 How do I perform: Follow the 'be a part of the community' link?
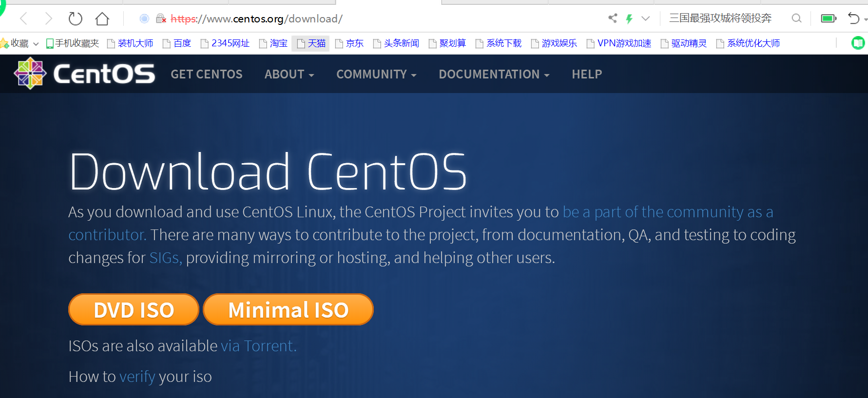pos(668,212)
